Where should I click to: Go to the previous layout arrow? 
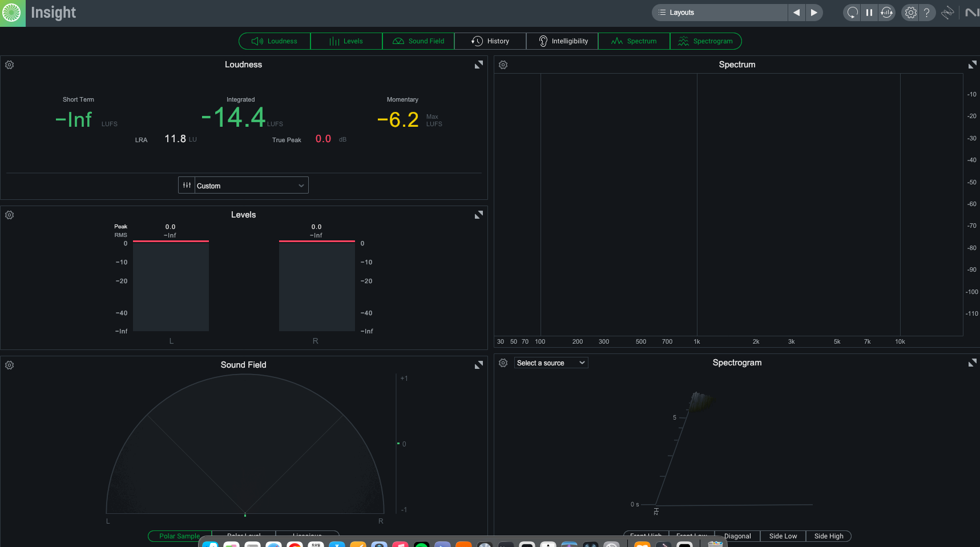[796, 13]
